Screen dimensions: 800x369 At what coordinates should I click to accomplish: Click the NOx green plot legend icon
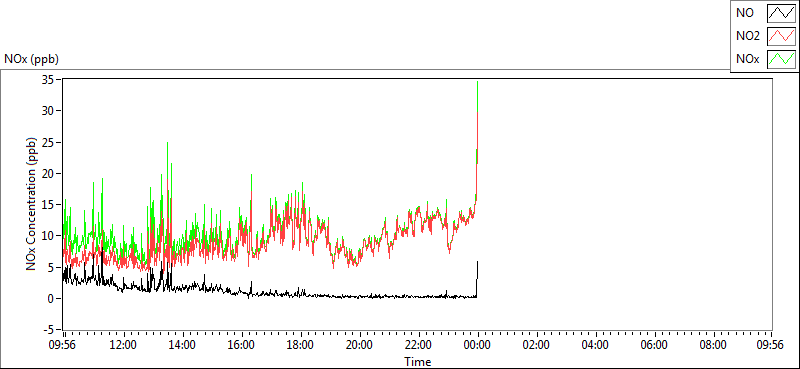(x=781, y=59)
